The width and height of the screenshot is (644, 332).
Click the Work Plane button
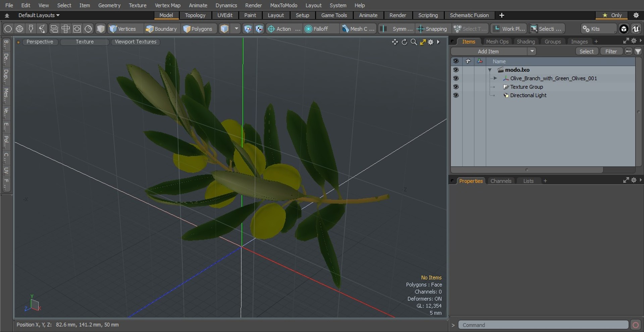coord(509,29)
